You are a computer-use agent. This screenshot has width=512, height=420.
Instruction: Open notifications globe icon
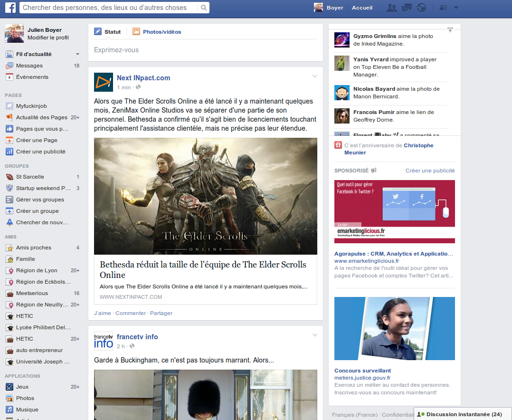coord(422,8)
